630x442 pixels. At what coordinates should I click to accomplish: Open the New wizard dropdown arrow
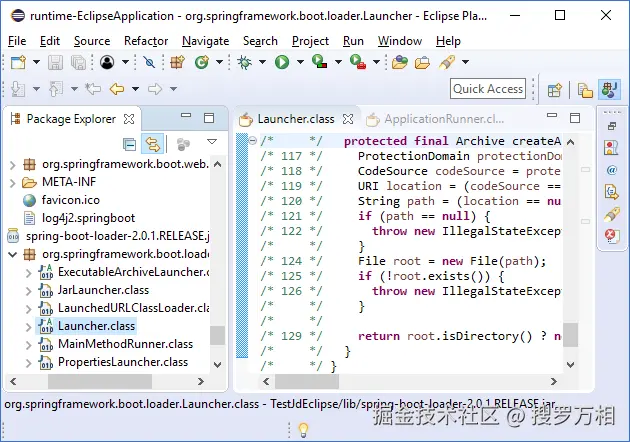coord(36,62)
